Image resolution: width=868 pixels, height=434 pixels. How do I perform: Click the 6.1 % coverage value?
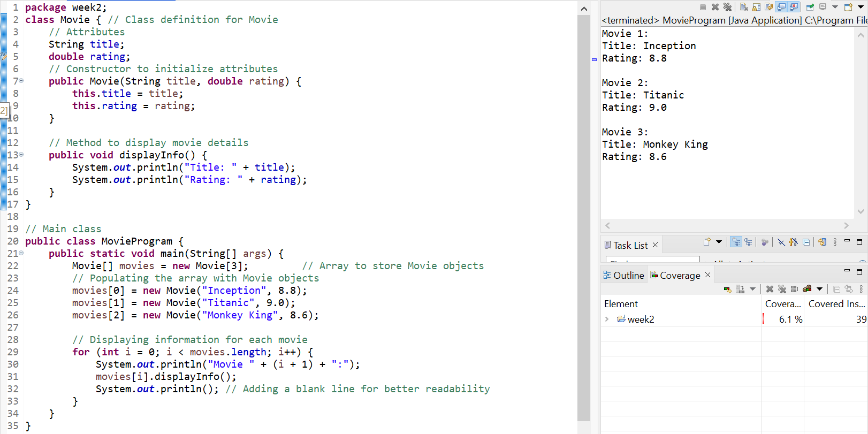point(790,319)
